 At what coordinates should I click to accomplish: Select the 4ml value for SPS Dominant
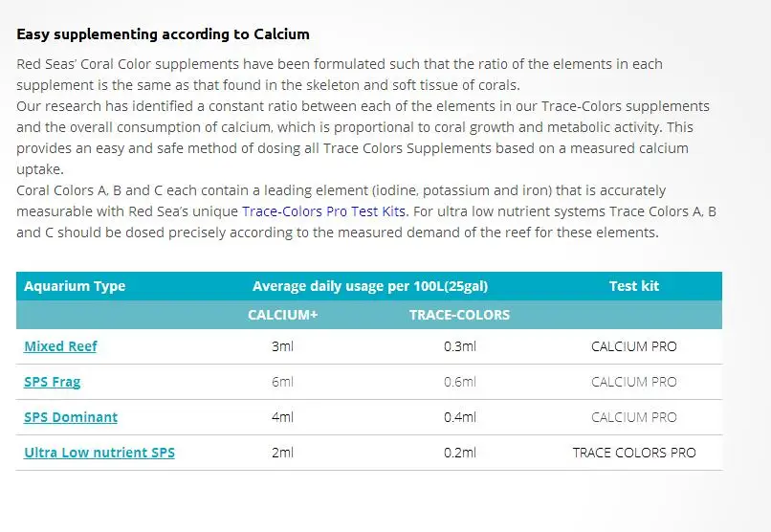click(283, 417)
